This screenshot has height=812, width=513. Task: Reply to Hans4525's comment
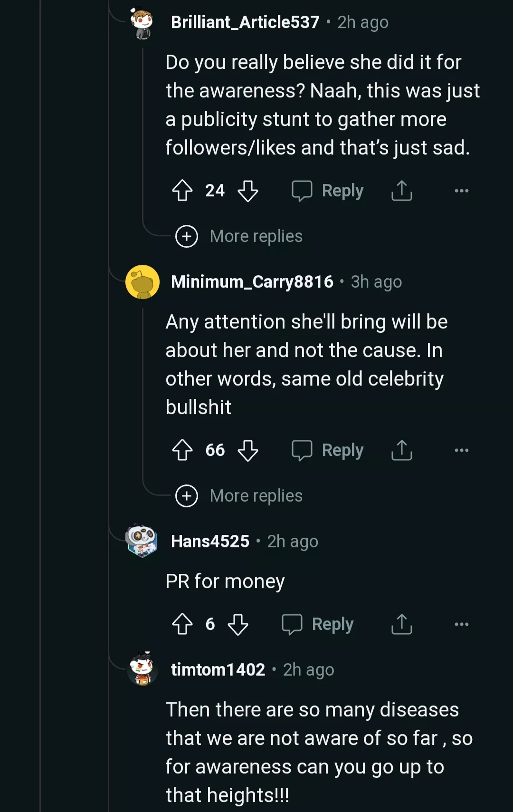click(x=318, y=624)
